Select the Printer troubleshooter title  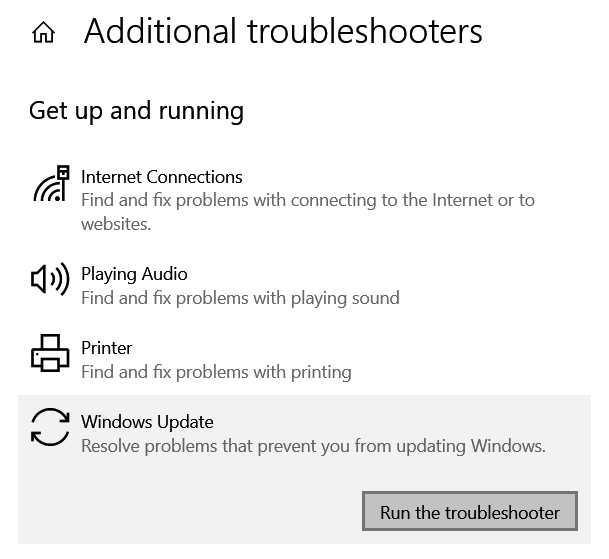106,348
